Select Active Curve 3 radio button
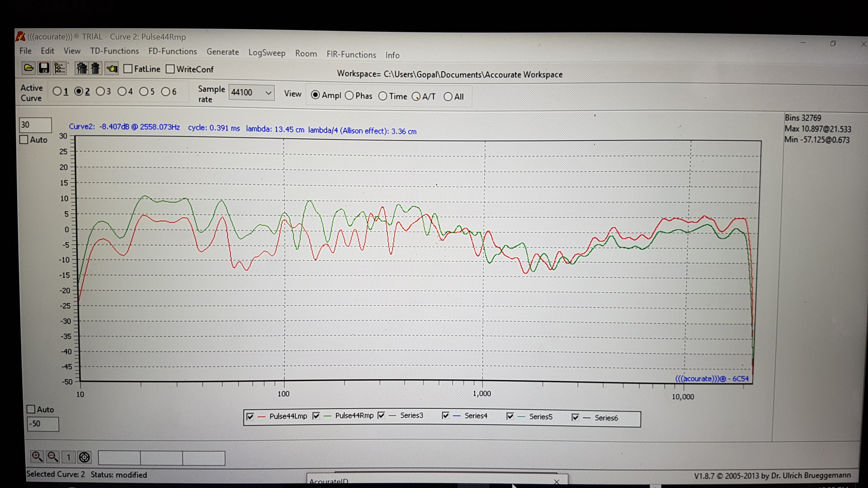Image resolution: width=868 pixels, height=488 pixels. [x=100, y=91]
